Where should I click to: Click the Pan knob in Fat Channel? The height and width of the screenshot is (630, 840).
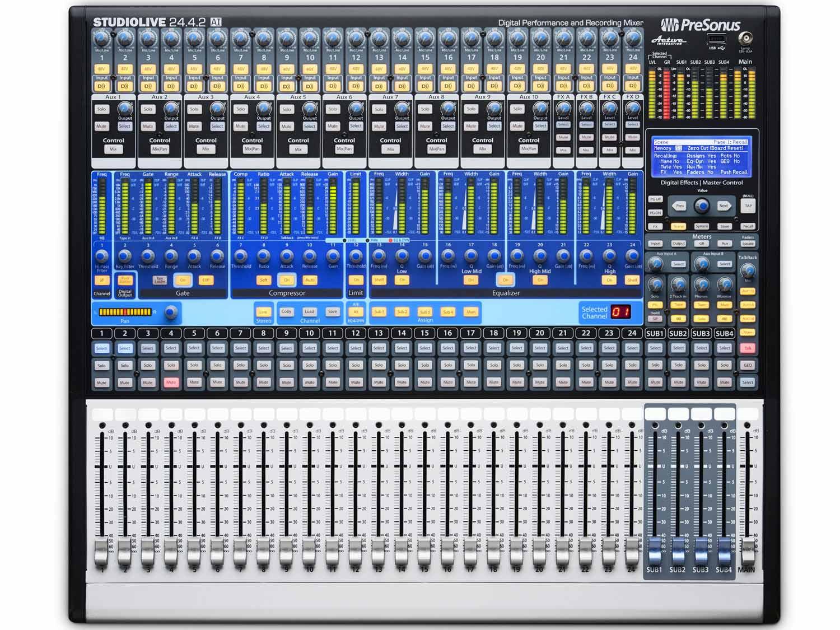click(x=171, y=312)
